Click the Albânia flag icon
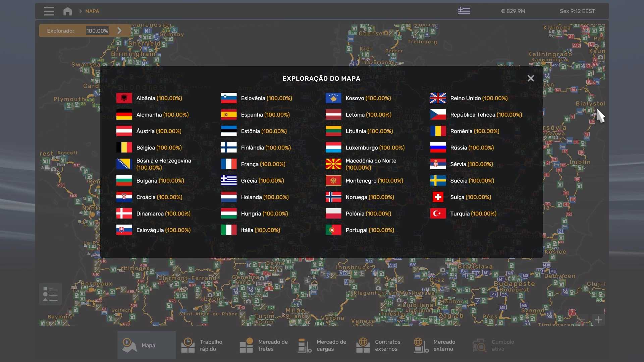The image size is (644, 362). (x=124, y=98)
